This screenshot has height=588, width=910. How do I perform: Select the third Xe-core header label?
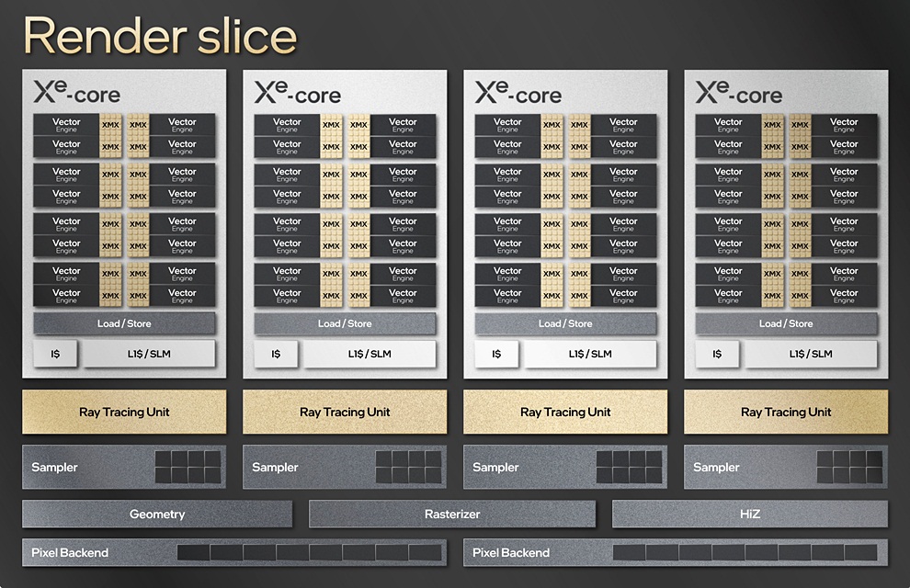coord(518,93)
